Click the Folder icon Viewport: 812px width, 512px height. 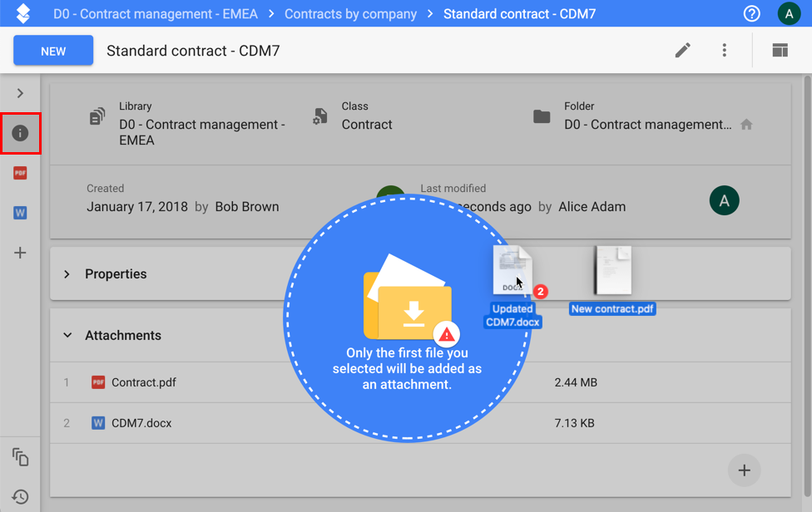point(542,116)
